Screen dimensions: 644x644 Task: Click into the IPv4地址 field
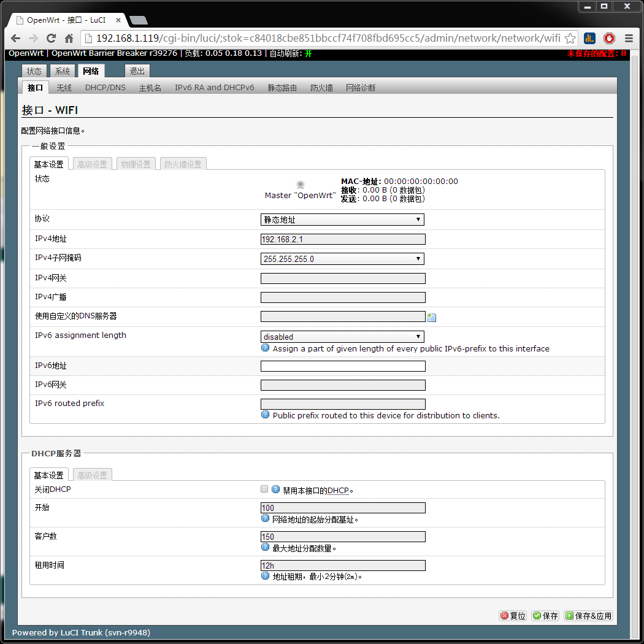[343, 239]
